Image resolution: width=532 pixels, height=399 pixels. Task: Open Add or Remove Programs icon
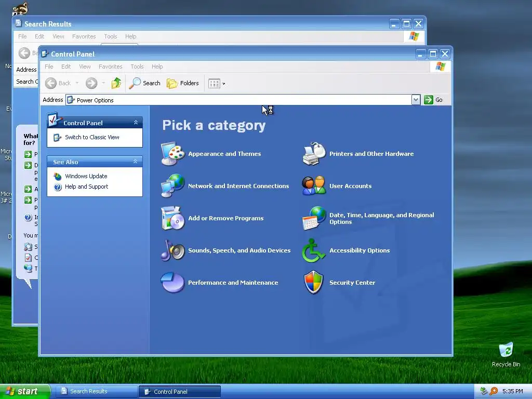click(173, 218)
